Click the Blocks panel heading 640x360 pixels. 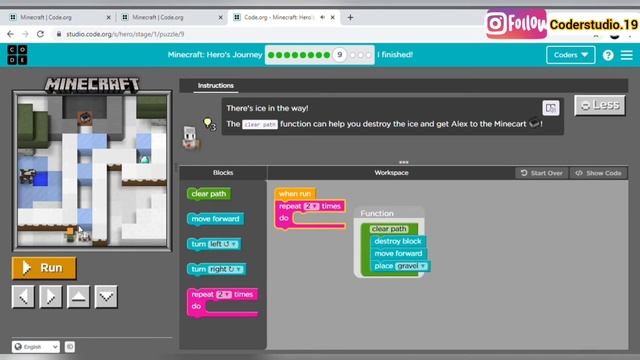[223, 173]
